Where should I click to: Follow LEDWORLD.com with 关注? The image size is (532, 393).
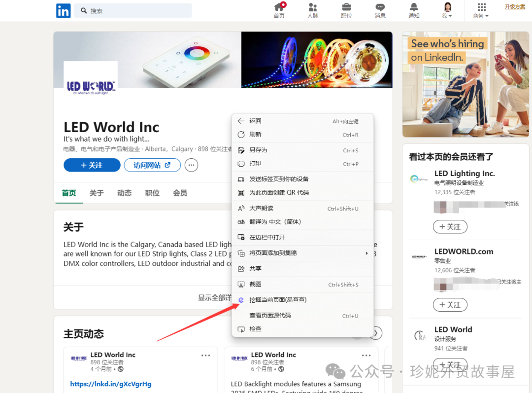click(x=450, y=305)
